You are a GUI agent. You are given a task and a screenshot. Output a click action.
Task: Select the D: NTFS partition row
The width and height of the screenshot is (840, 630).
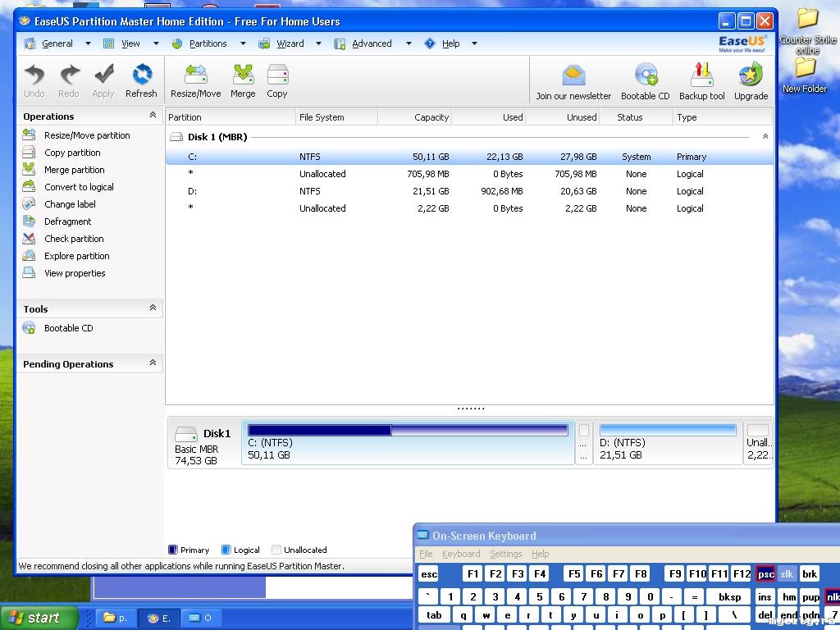pyautogui.click(x=469, y=191)
